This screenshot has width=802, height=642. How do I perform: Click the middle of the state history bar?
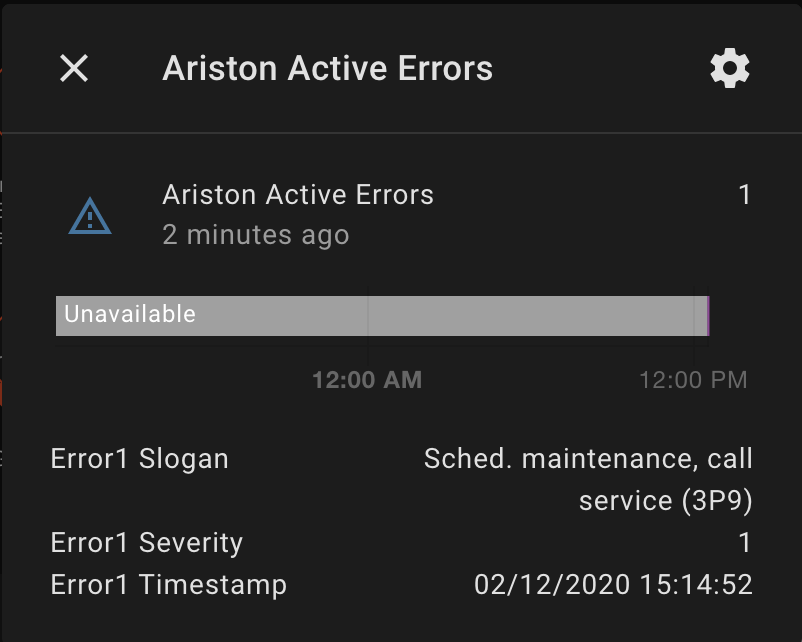[383, 314]
